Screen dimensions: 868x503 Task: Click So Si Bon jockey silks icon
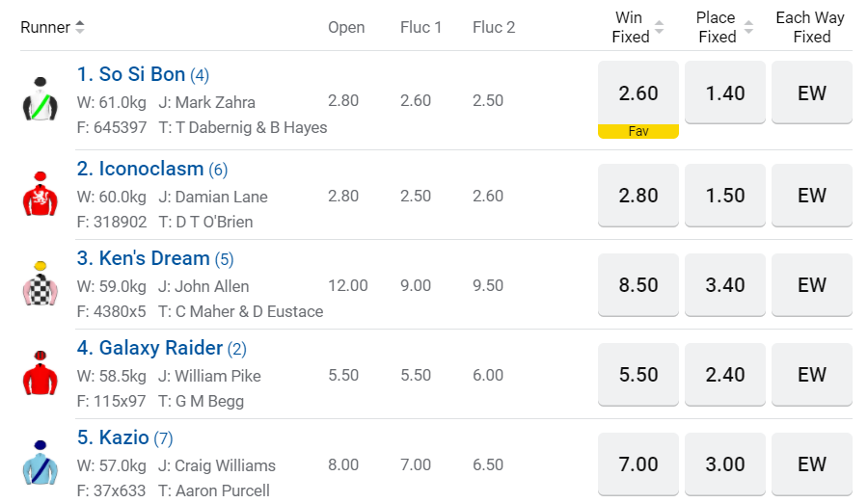click(41, 99)
